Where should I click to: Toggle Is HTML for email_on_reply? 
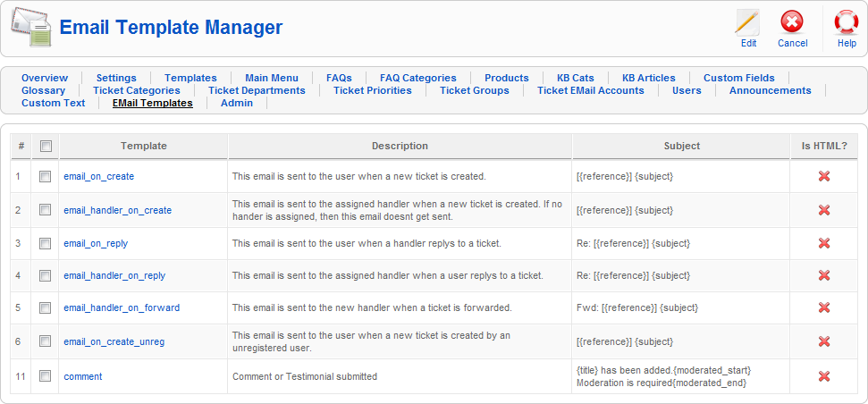824,243
